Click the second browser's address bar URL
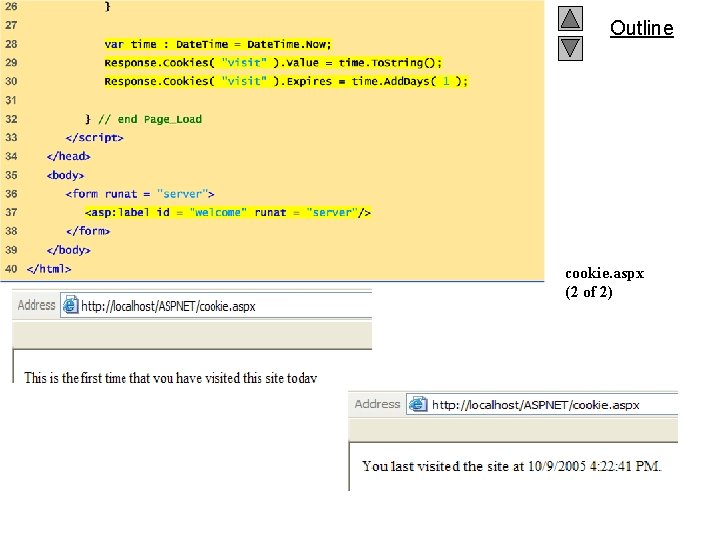Image resolution: width=720 pixels, height=540 pixels. coord(535,405)
